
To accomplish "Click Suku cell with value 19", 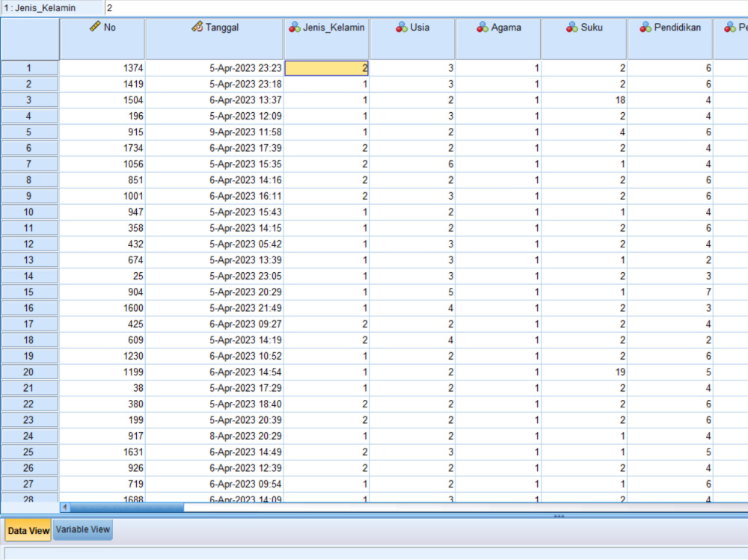I will pos(584,372).
